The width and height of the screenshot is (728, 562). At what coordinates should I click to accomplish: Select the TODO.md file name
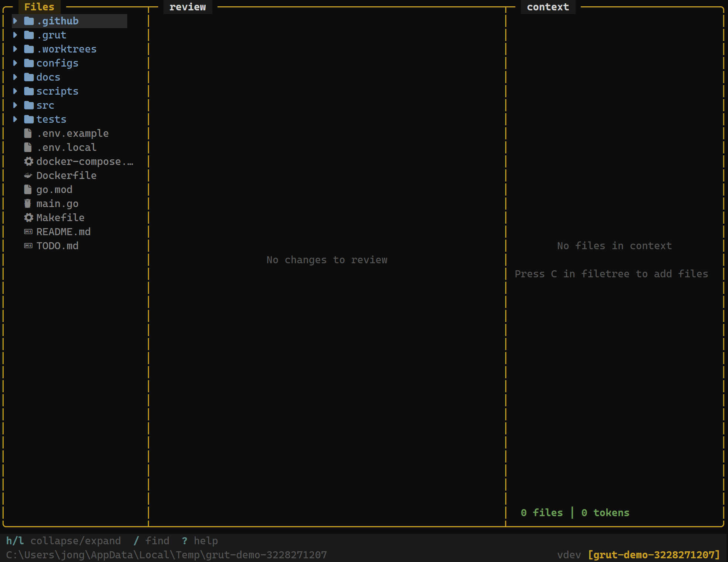(57, 246)
